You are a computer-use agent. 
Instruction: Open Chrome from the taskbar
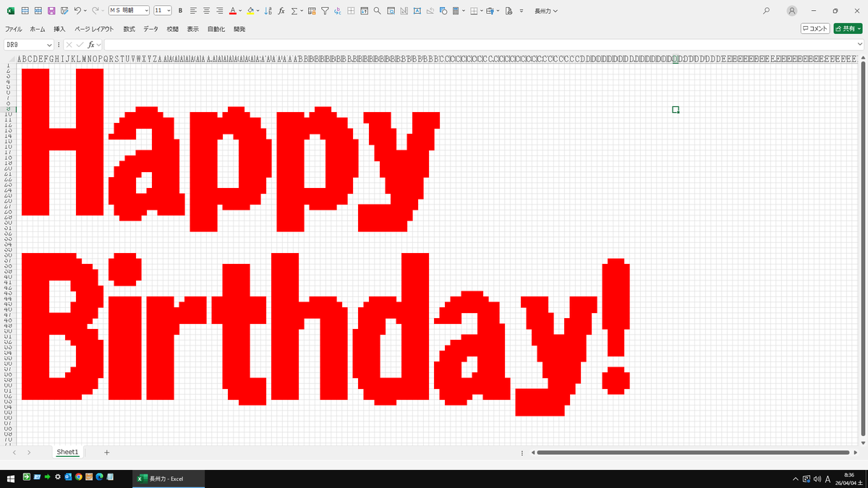78,477
